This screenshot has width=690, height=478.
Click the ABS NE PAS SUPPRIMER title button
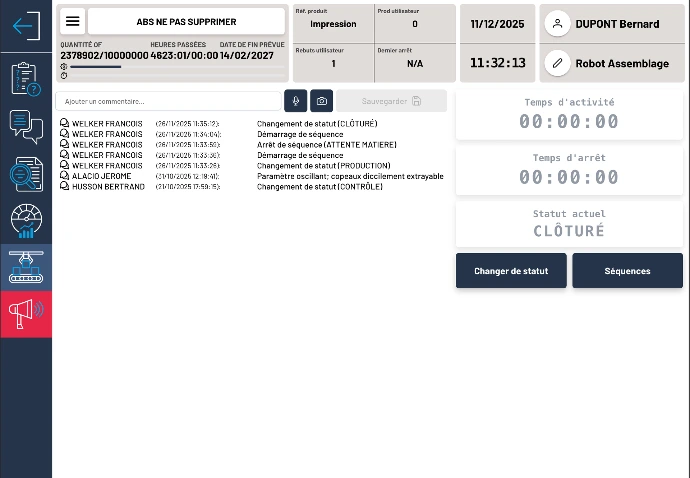click(x=186, y=21)
